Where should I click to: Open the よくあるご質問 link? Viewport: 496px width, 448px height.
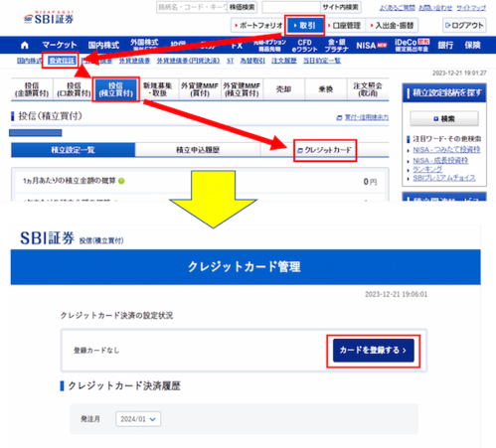click(x=398, y=8)
